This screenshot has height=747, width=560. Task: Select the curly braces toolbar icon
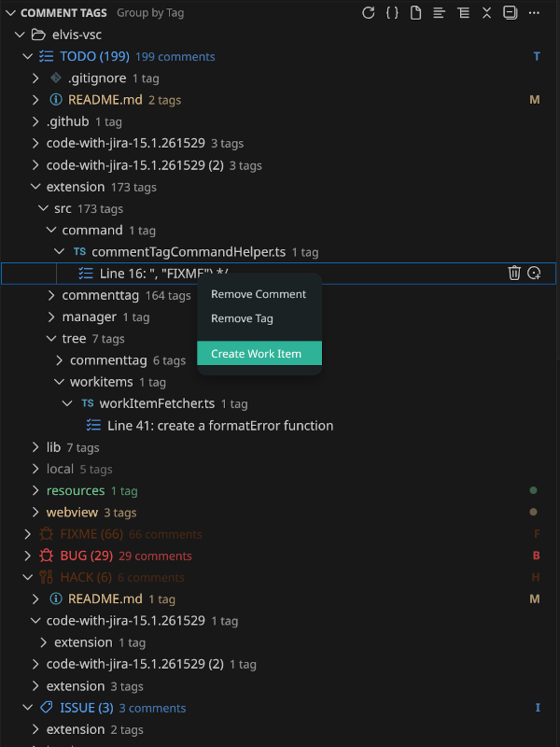pyautogui.click(x=392, y=13)
